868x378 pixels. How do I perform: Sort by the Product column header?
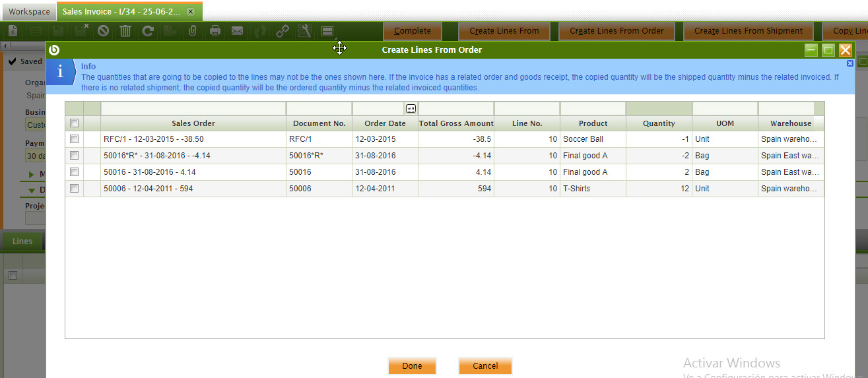point(593,123)
